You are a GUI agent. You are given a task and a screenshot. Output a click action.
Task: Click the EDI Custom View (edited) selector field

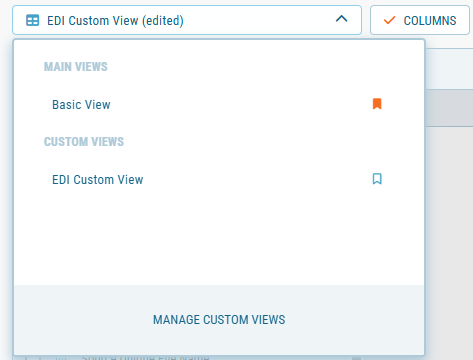pyautogui.click(x=187, y=20)
